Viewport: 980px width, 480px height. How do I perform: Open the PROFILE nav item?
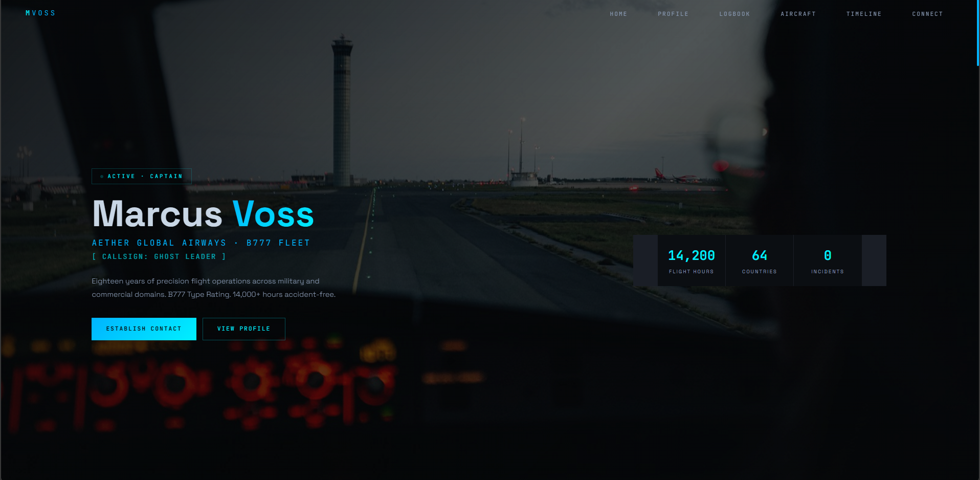point(673,14)
